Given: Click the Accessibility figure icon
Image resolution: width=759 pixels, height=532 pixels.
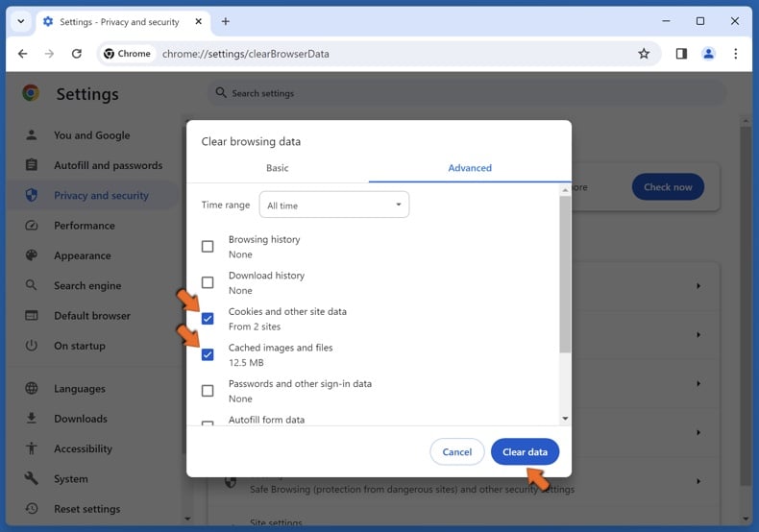Looking at the screenshot, I should [32, 448].
